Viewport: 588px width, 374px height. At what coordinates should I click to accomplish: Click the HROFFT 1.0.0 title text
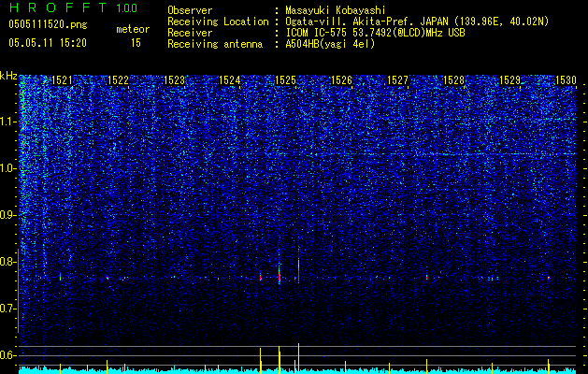(73, 7)
